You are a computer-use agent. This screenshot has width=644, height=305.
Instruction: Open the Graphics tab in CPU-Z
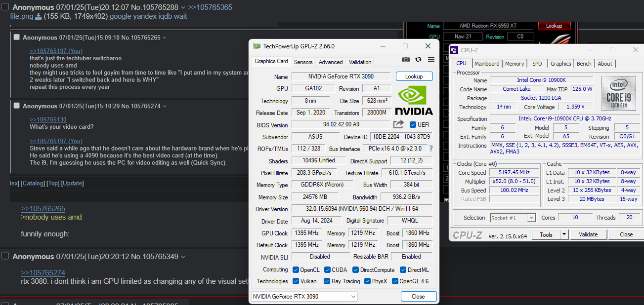point(561,64)
